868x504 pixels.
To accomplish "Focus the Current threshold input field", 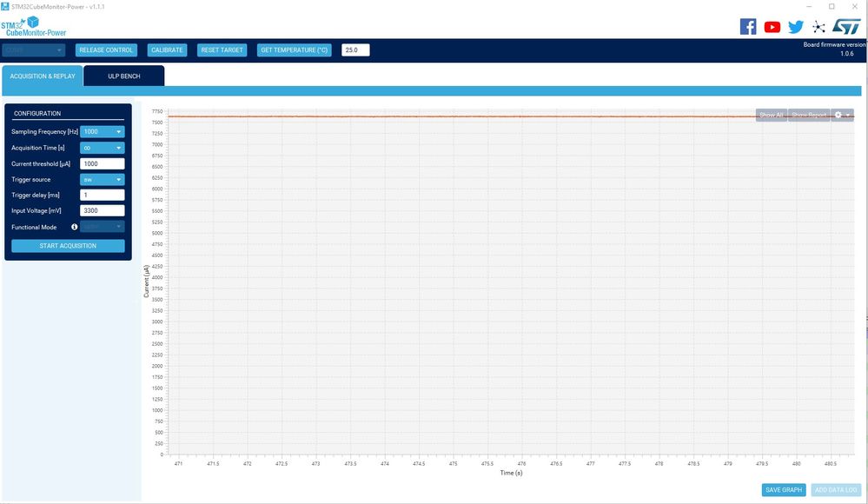I will tap(103, 164).
